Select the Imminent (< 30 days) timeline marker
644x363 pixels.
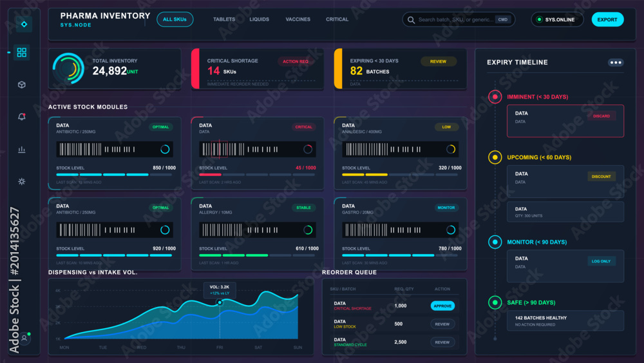(x=495, y=97)
